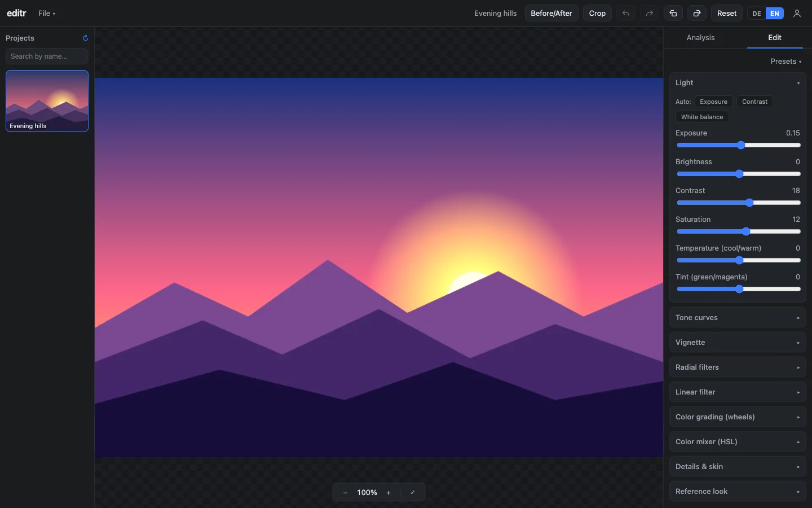Apply Auto Exposure
The image size is (812, 508).
point(713,102)
